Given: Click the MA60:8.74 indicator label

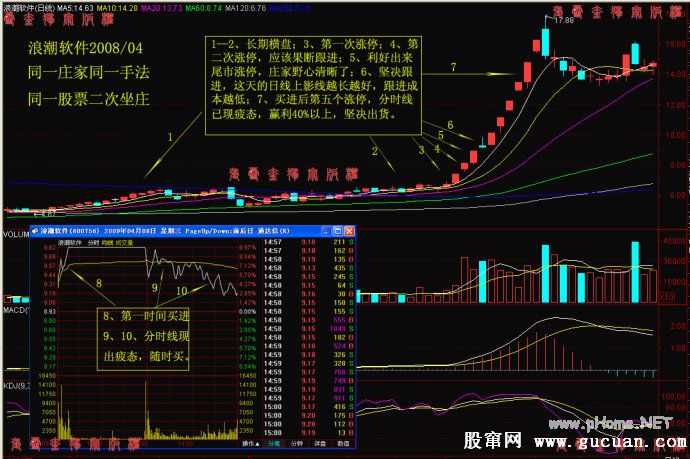Looking at the screenshot, I should tap(203, 8).
